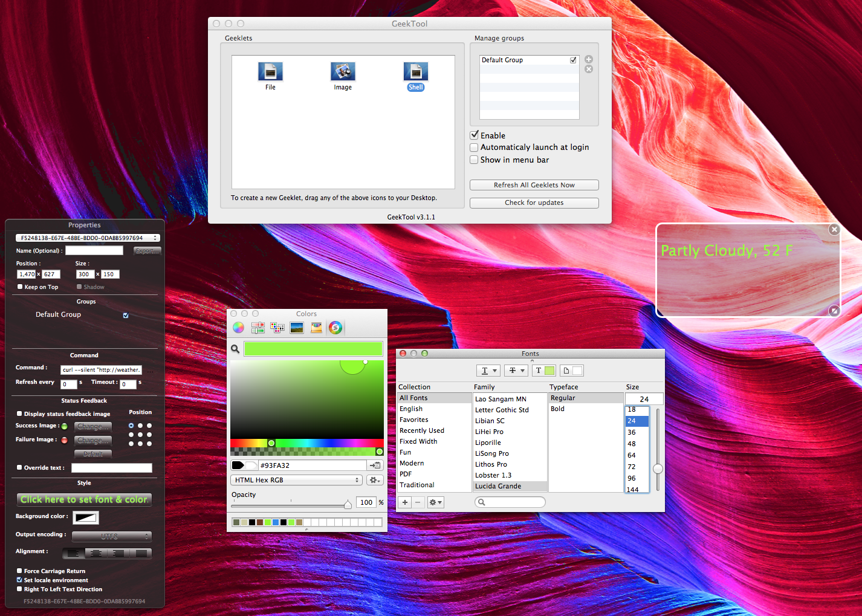
Task: Check Override text option
Action: click(19, 467)
